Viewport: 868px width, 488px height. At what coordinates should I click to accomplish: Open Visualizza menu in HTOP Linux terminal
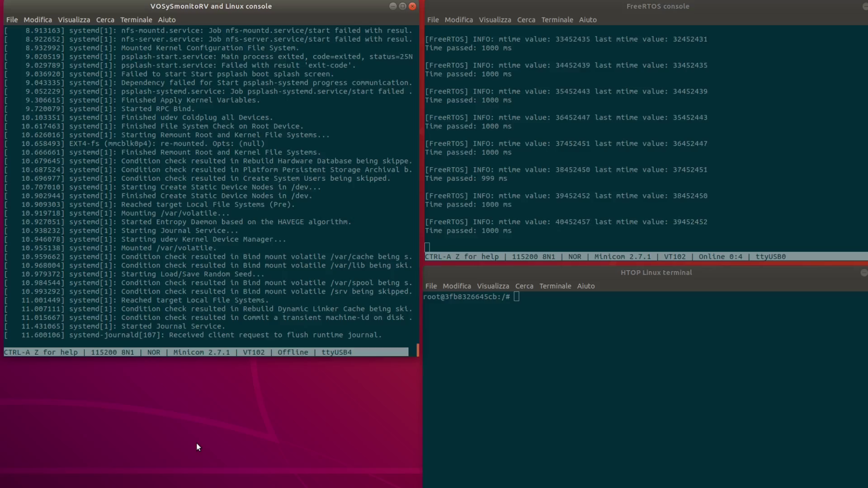click(x=493, y=286)
